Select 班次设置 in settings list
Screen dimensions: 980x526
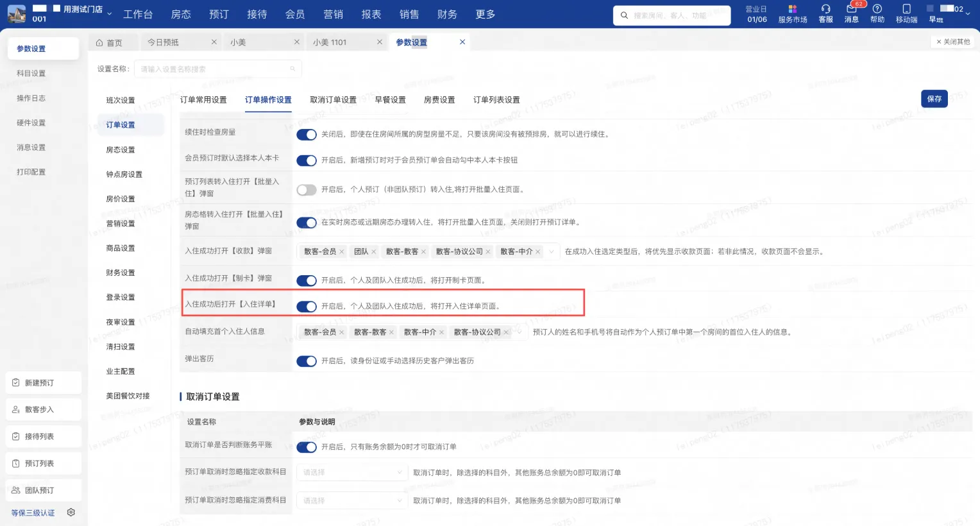coord(121,101)
